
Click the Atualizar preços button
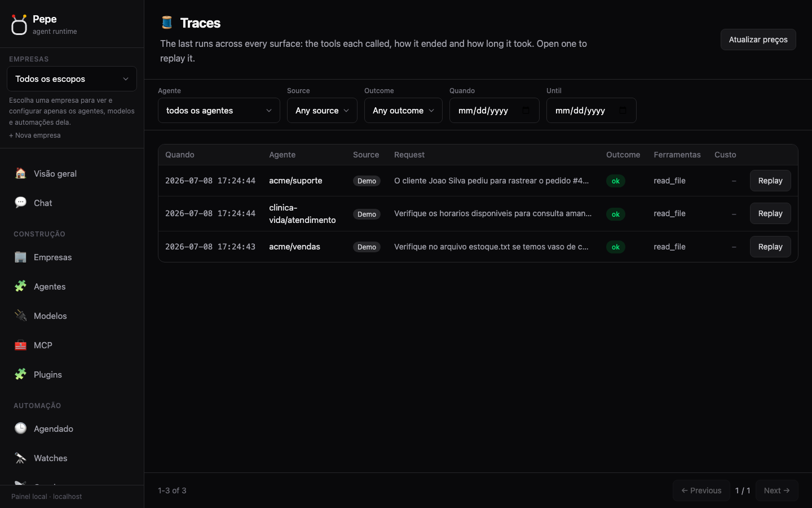coord(758,40)
